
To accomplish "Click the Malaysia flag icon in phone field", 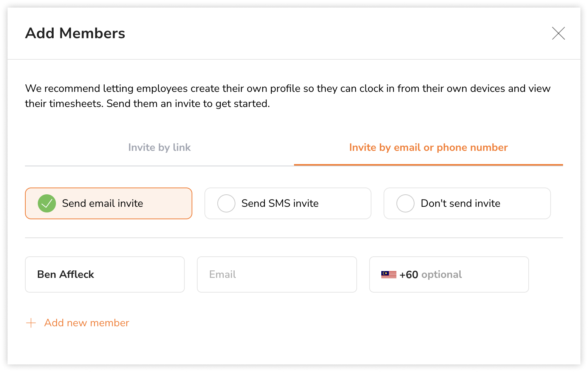I will point(388,274).
